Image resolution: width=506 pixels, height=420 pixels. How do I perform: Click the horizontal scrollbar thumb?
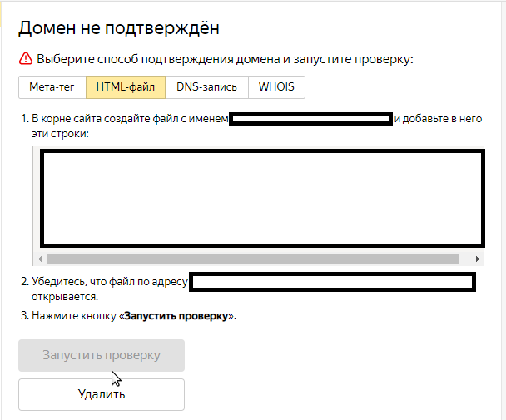250,259
